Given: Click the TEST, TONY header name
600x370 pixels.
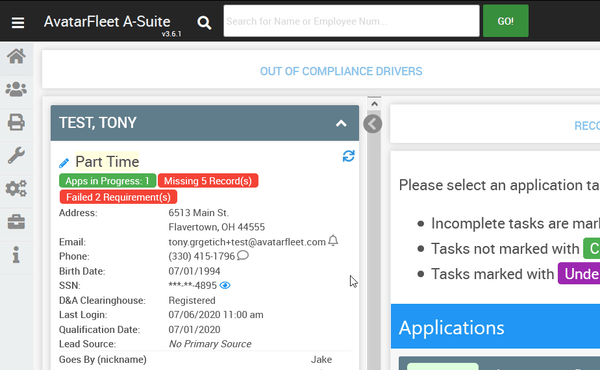Looking at the screenshot, I should (x=98, y=123).
